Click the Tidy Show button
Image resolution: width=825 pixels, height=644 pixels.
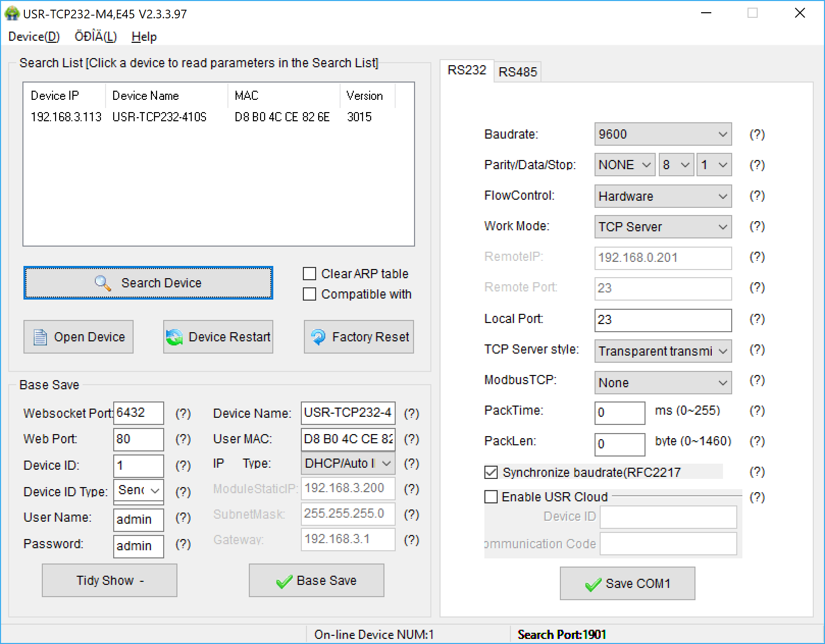click(110, 580)
